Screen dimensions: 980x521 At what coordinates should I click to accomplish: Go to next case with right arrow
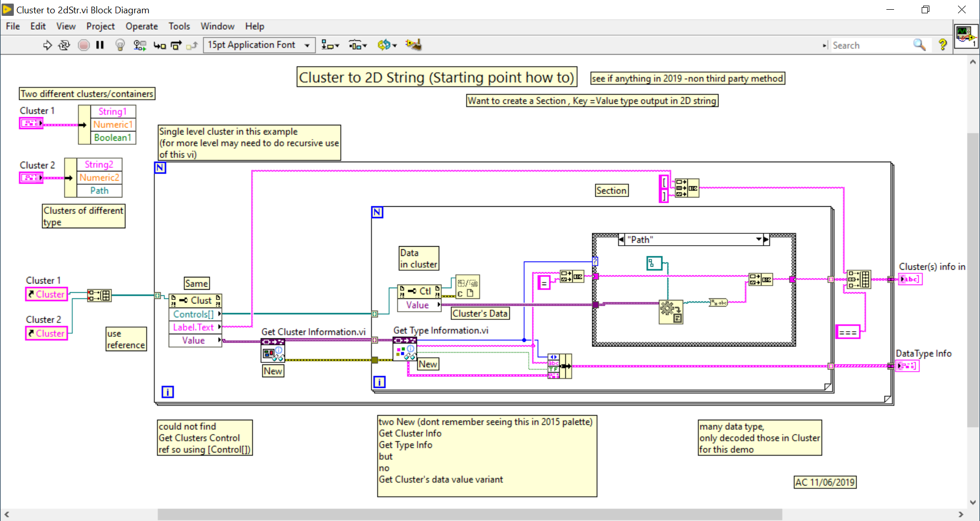click(x=766, y=240)
